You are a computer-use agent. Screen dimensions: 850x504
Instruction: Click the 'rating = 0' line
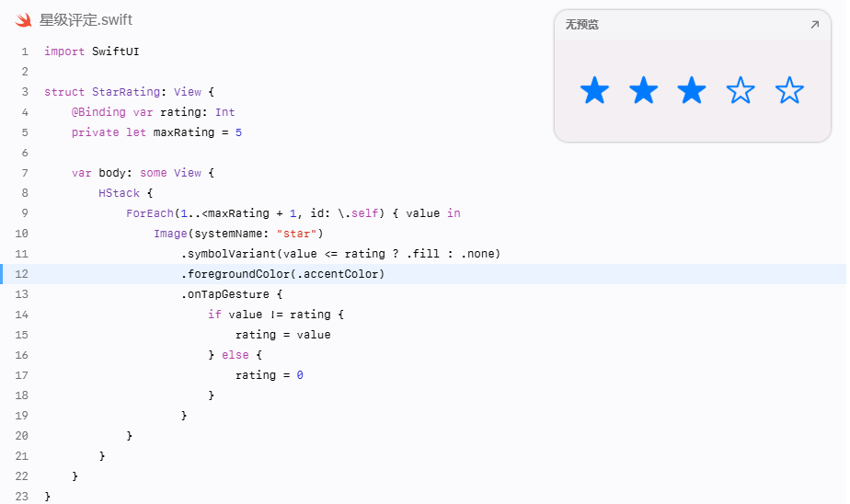click(x=270, y=375)
